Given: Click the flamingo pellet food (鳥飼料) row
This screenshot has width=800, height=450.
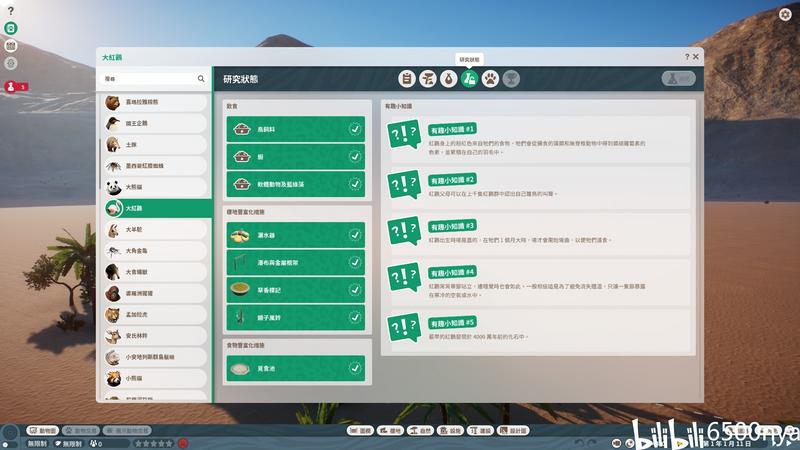Looking at the screenshot, I should click(296, 129).
